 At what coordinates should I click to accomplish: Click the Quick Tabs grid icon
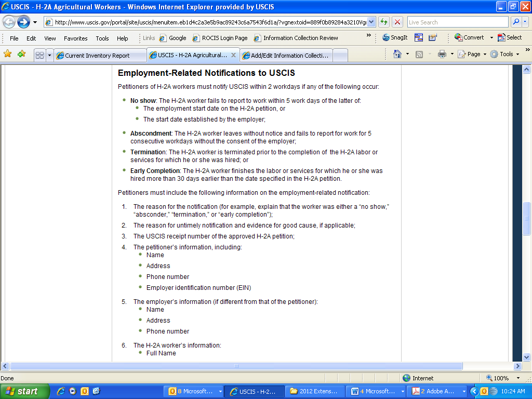click(x=39, y=55)
